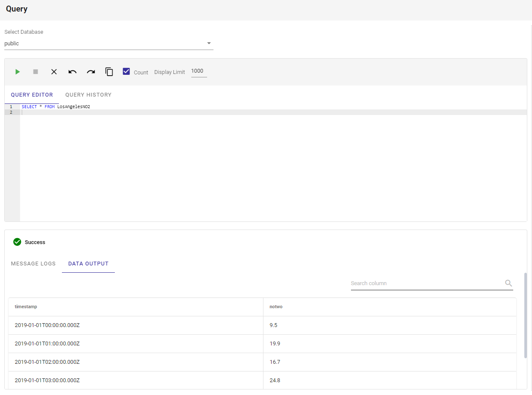Click the Display Limit input field
532x395 pixels.
tap(199, 71)
